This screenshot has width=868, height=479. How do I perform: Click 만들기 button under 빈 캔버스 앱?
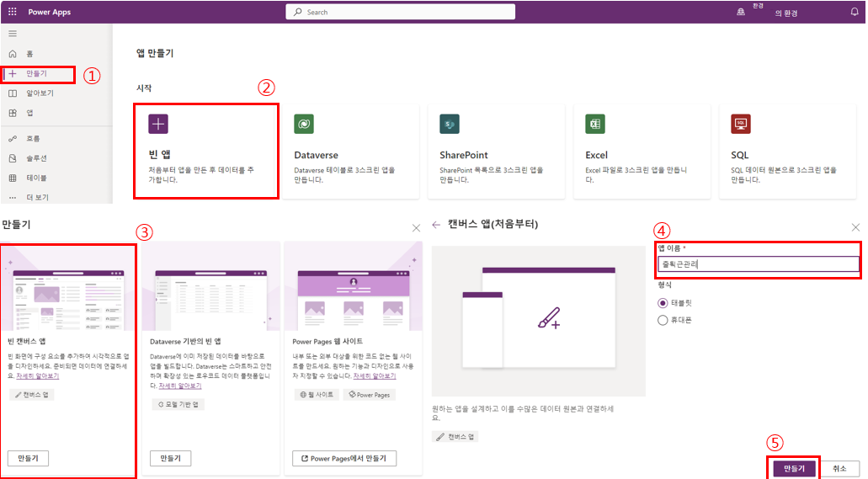click(x=28, y=459)
